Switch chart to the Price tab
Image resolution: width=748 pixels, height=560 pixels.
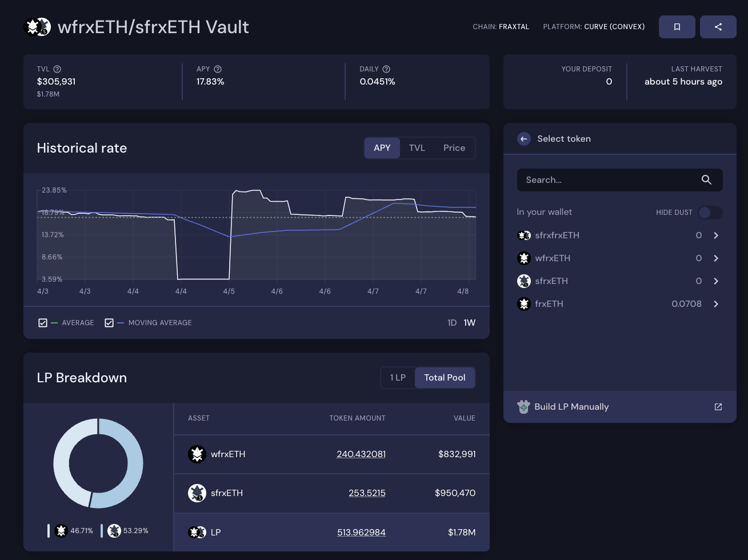pyautogui.click(x=454, y=148)
